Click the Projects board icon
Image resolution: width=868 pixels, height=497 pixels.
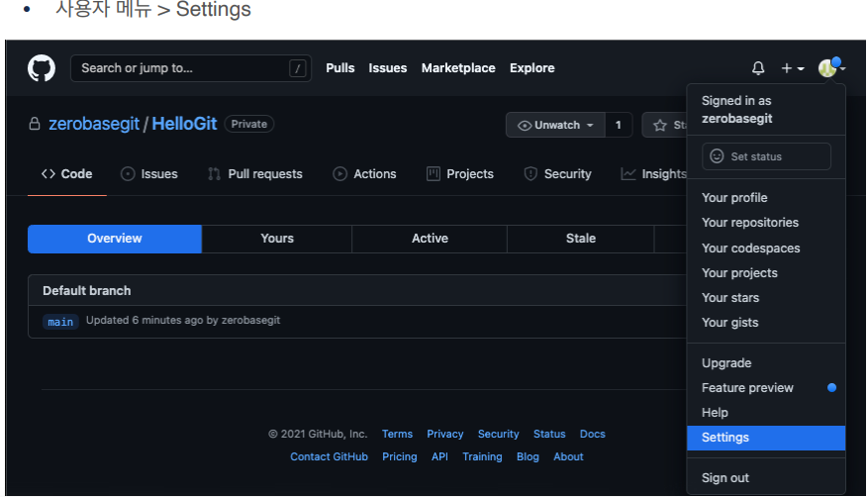[434, 174]
